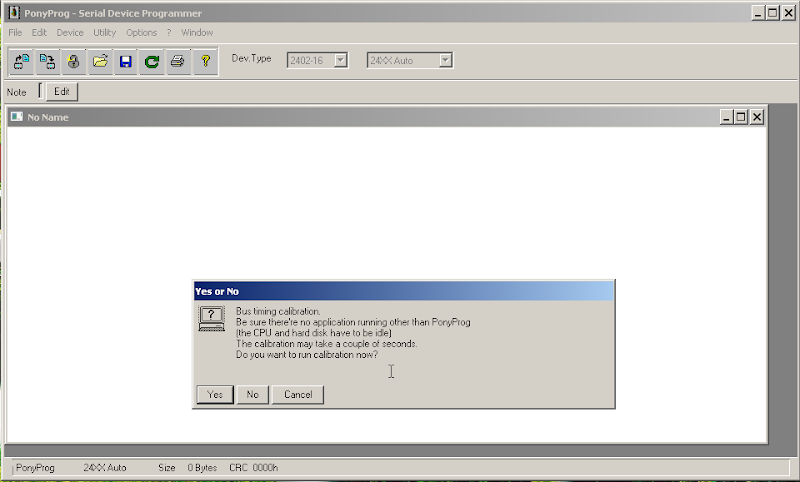Screen dimensions: 800x482
Task: Close the No Name child window
Action: point(757,117)
